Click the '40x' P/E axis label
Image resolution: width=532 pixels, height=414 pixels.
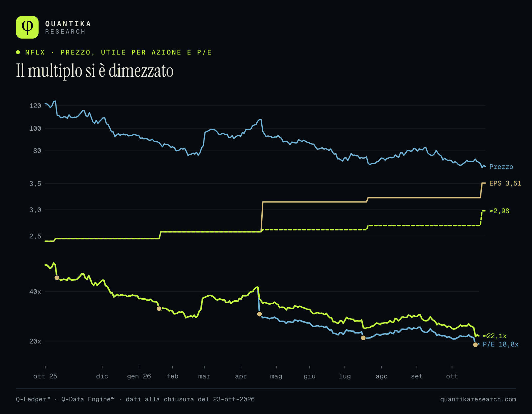35,292
